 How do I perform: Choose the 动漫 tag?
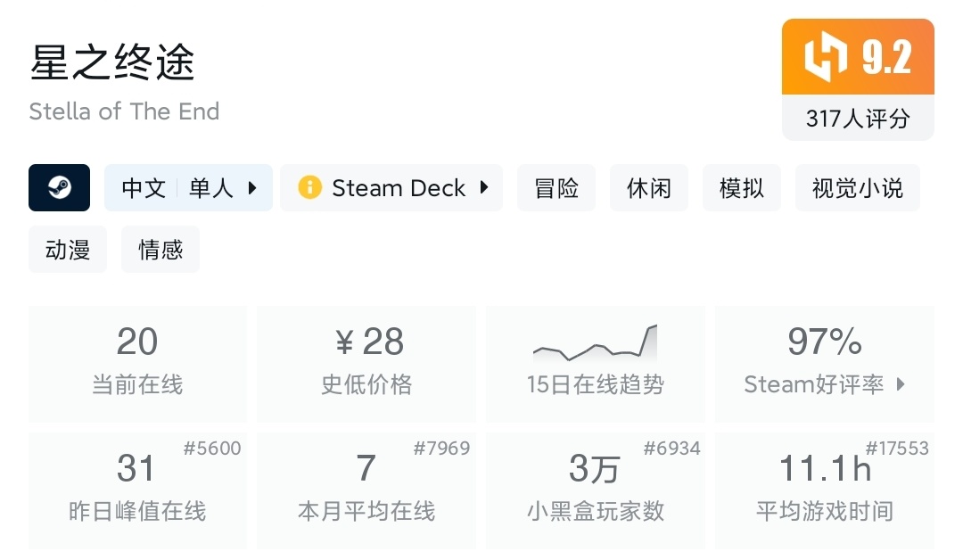pyautogui.click(x=68, y=250)
